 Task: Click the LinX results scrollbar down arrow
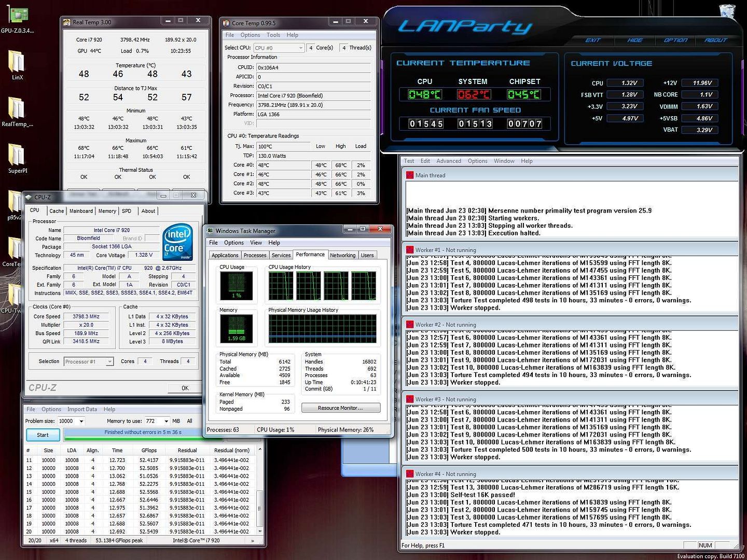coord(260,531)
